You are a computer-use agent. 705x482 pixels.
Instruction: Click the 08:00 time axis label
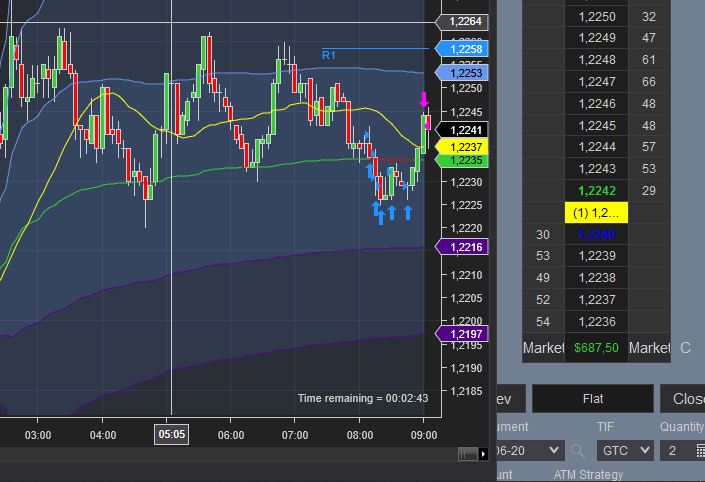360,435
